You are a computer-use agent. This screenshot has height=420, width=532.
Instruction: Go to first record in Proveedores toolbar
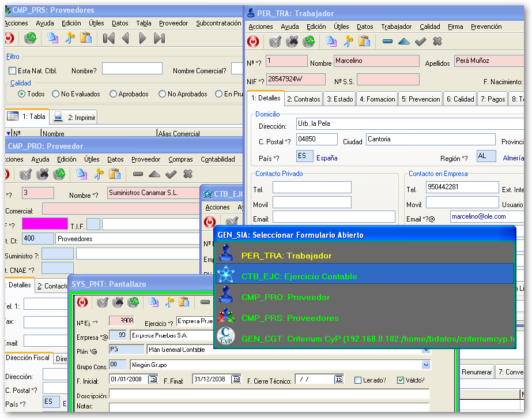pyautogui.click(x=108, y=39)
